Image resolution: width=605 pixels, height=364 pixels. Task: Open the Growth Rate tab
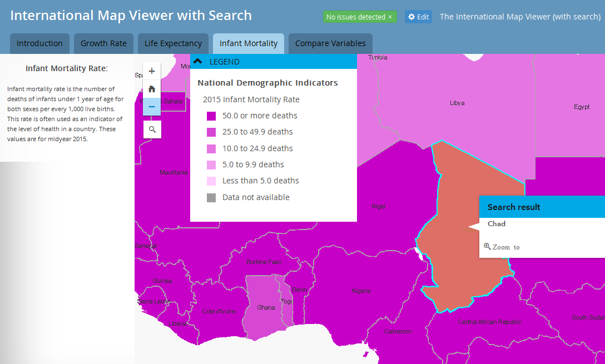103,43
